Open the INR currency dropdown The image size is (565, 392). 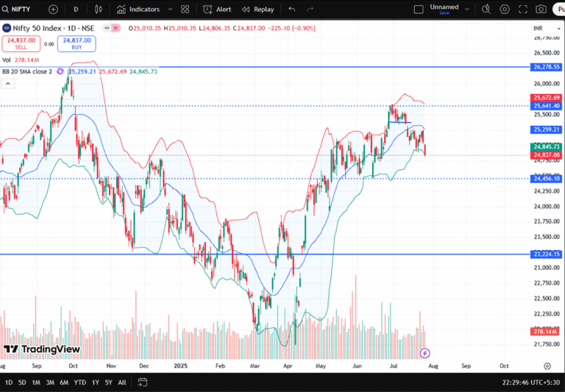[x=547, y=28]
